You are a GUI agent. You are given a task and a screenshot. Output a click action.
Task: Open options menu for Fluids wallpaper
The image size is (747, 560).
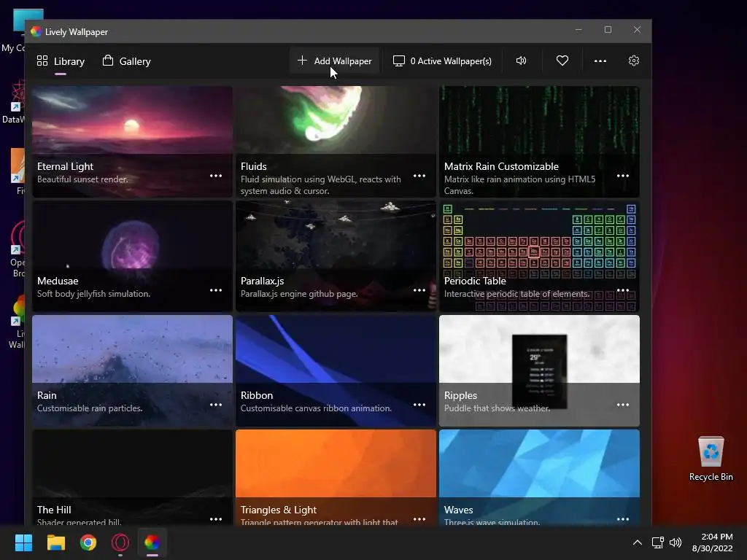419,176
